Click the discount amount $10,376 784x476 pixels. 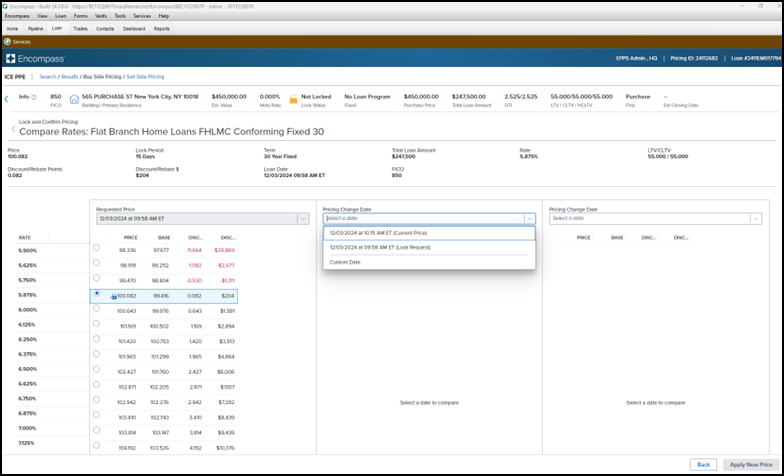[224, 448]
